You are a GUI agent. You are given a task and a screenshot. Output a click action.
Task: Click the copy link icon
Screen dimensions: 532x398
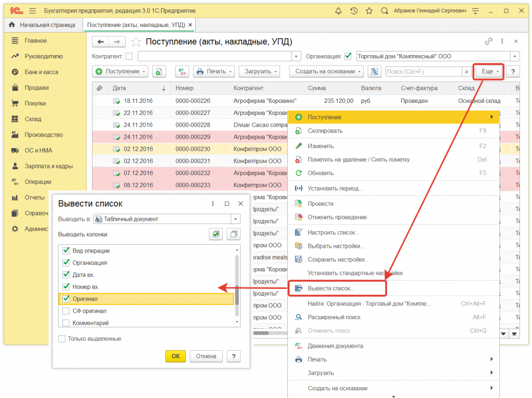tap(488, 42)
